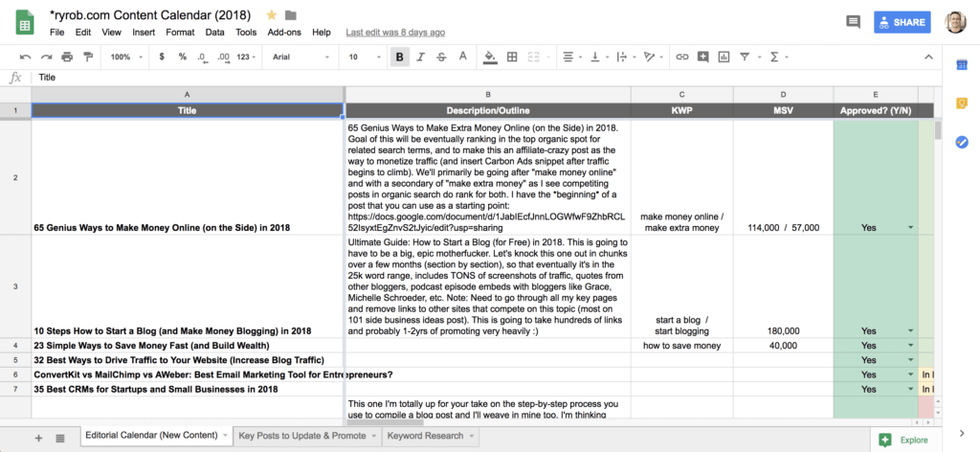Format as currency with the dollar icon

162,56
